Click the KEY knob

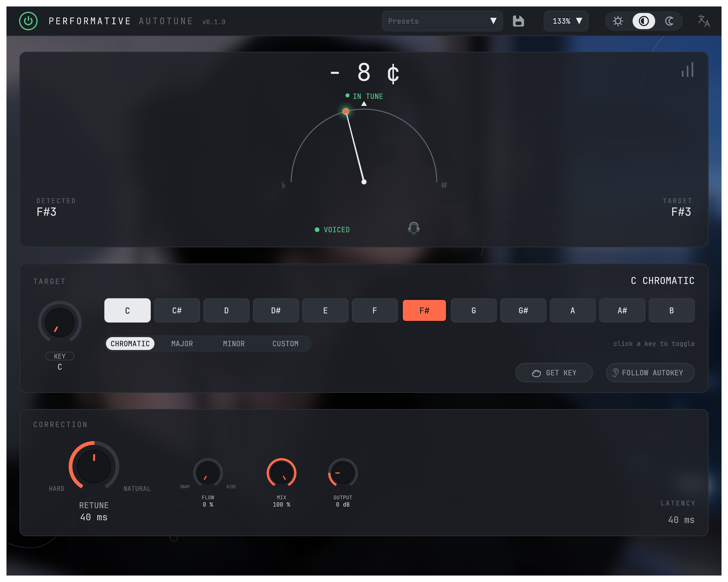click(x=60, y=322)
